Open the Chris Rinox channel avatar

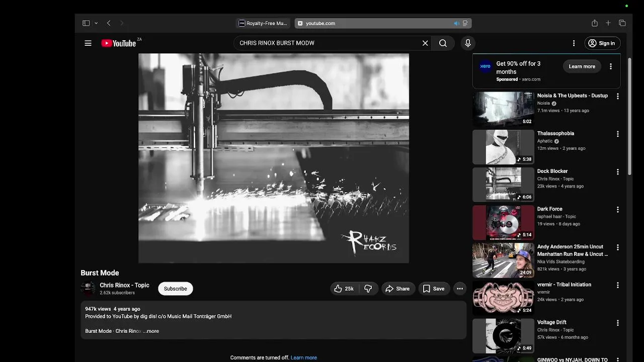point(88,289)
